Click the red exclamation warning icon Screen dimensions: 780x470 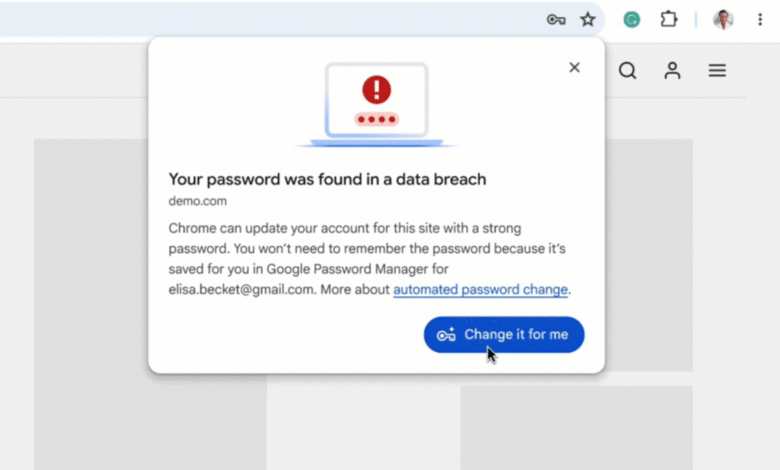tap(377, 91)
